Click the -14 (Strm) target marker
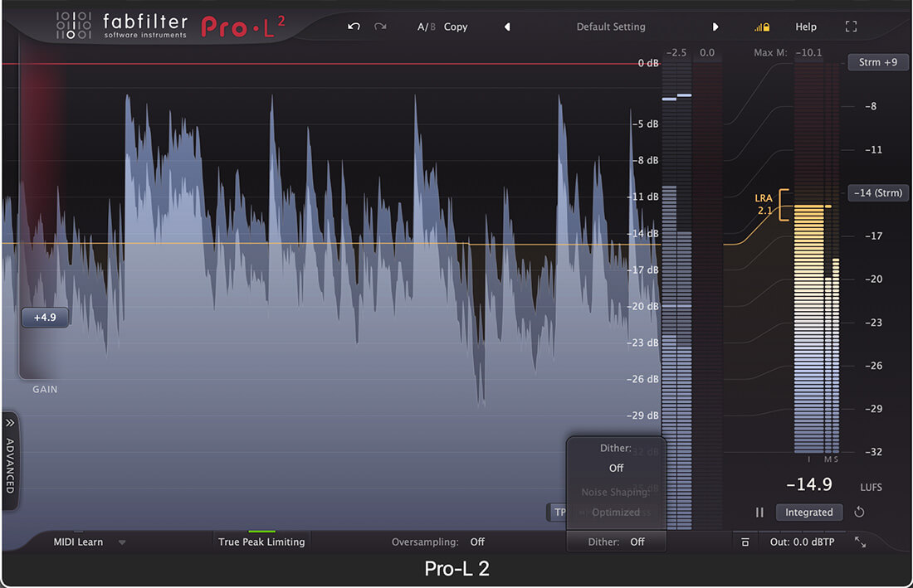The image size is (913, 588). pyautogui.click(x=877, y=192)
